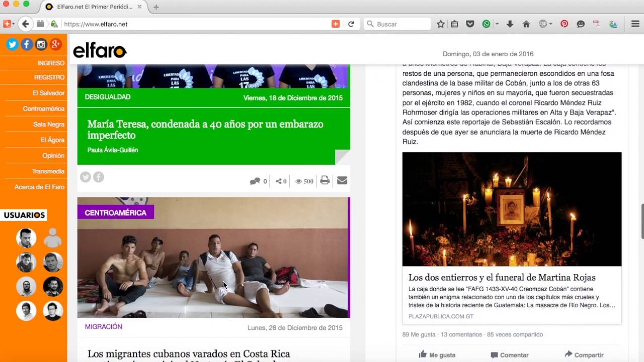Open REGISTRO in the sidebar menu

49,77
